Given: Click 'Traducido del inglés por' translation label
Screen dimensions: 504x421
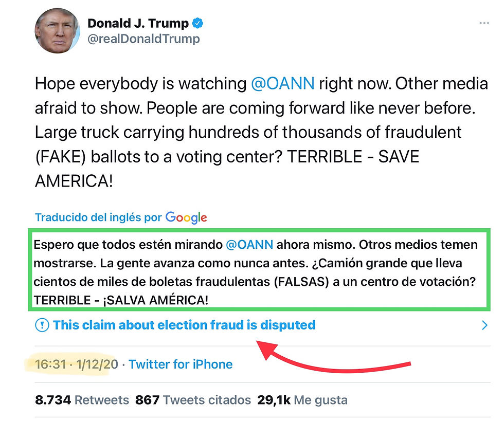Looking at the screenshot, I should click(98, 217).
